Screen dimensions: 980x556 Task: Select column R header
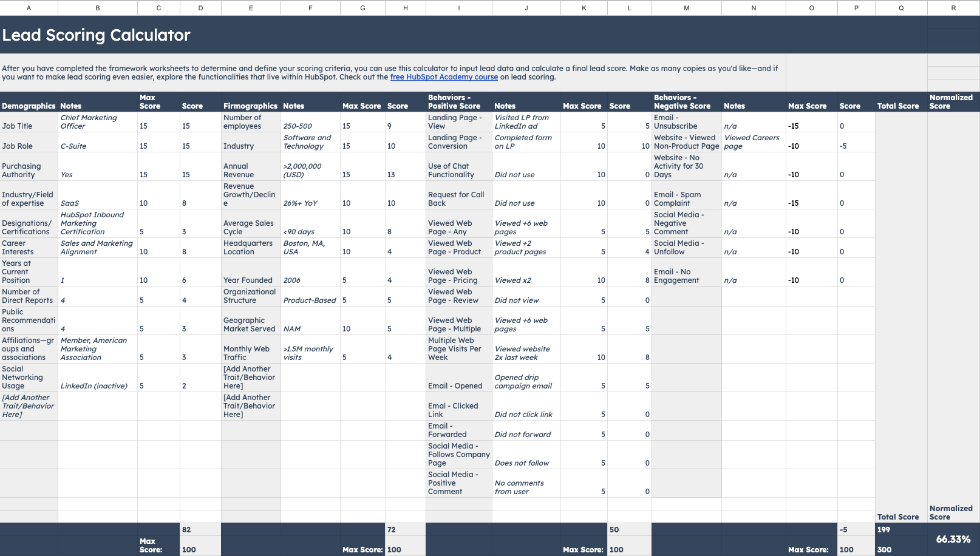(x=953, y=8)
